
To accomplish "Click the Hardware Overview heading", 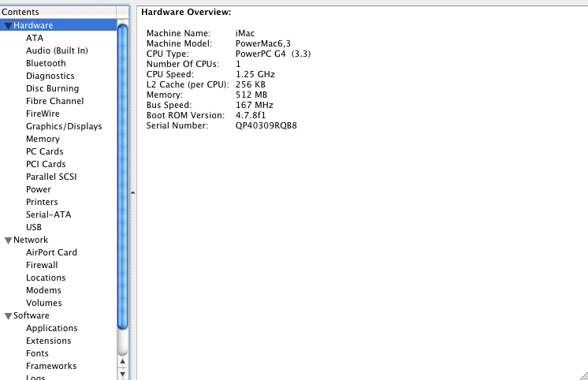I will [x=186, y=12].
